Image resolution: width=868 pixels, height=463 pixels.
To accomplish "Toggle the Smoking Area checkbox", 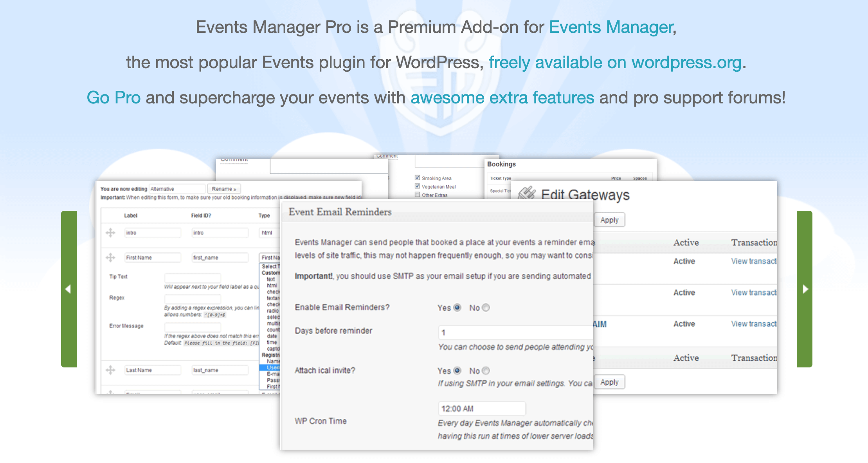I will coord(417,178).
